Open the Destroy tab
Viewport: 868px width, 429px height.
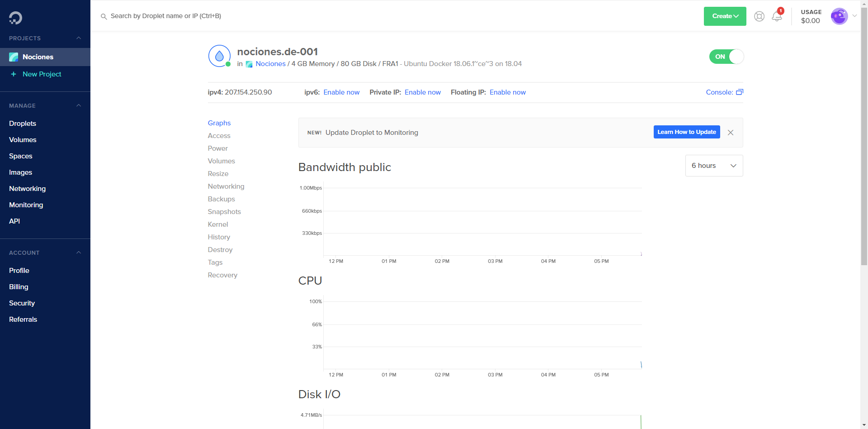click(x=220, y=250)
